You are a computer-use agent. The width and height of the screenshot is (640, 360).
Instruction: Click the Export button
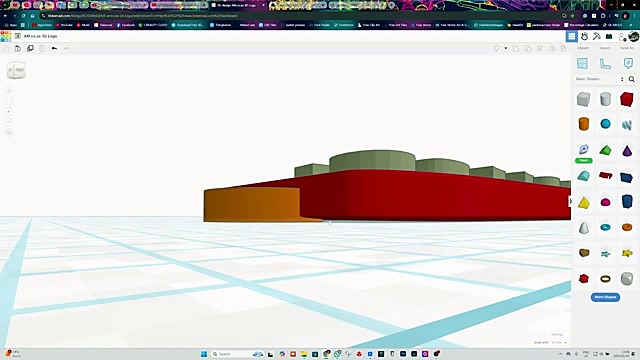point(605,48)
